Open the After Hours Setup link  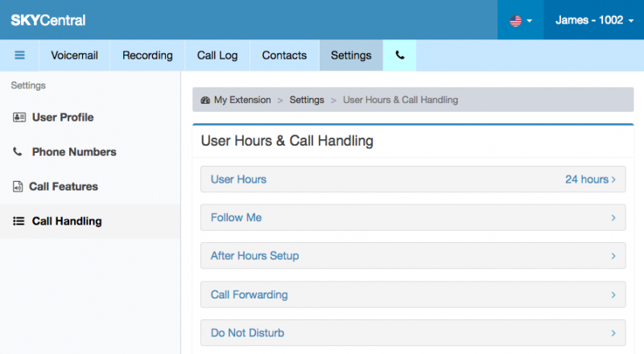pos(254,256)
